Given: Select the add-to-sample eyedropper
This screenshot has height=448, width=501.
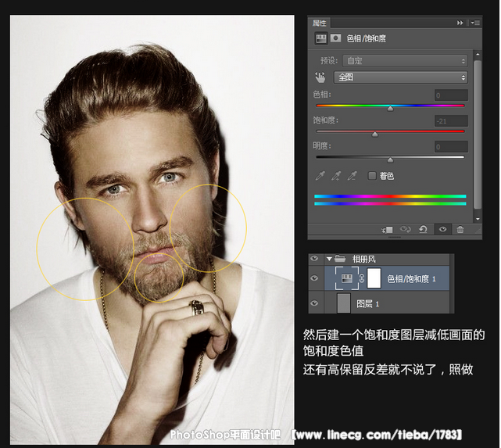Looking at the screenshot, I should click(x=336, y=176).
